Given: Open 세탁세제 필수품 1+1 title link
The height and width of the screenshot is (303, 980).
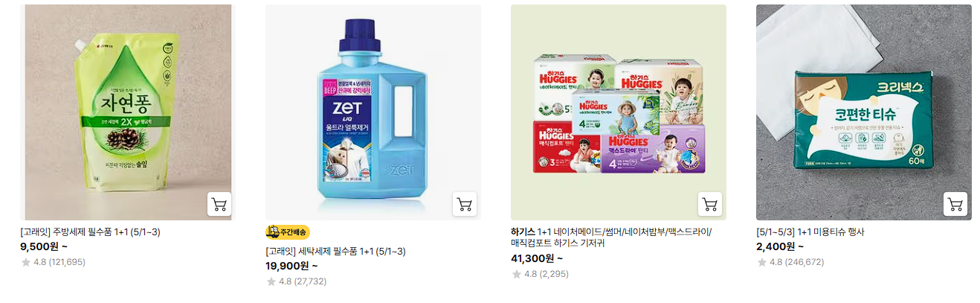Looking at the screenshot, I should pos(335,251).
